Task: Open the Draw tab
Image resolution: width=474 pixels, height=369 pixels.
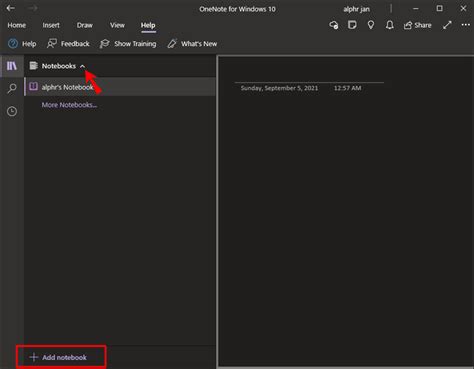Action: pyautogui.click(x=85, y=25)
